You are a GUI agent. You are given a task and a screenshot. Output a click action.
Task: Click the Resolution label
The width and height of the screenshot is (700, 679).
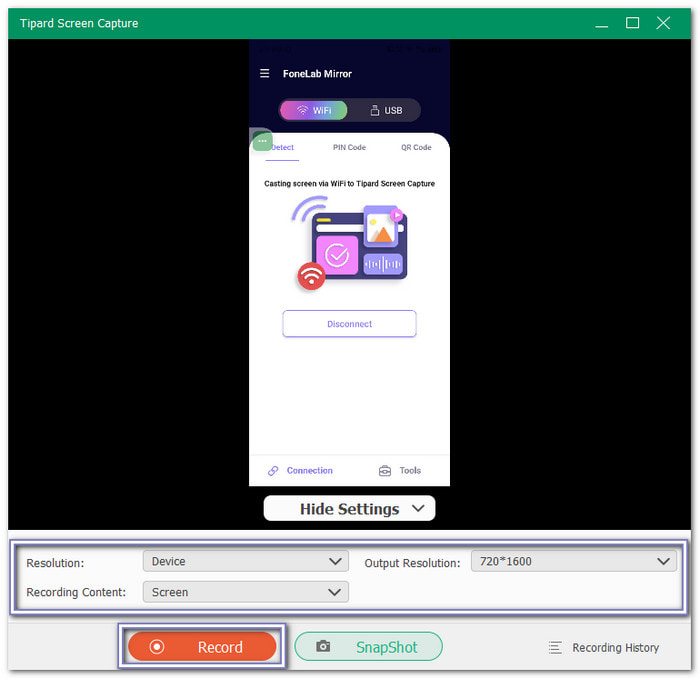pos(55,563)
